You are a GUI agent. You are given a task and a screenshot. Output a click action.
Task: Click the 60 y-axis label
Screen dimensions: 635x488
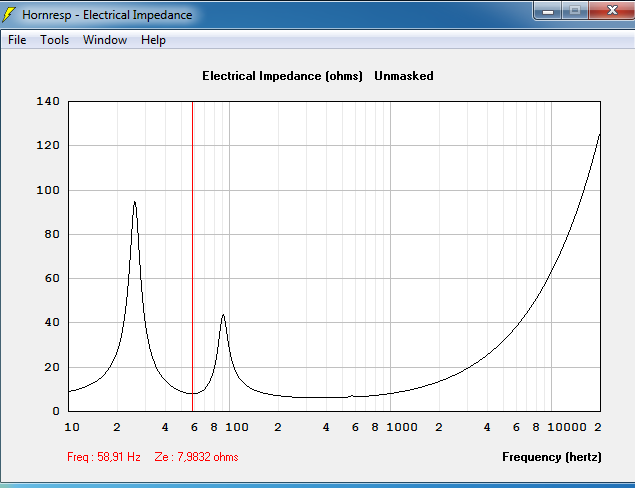52,278
